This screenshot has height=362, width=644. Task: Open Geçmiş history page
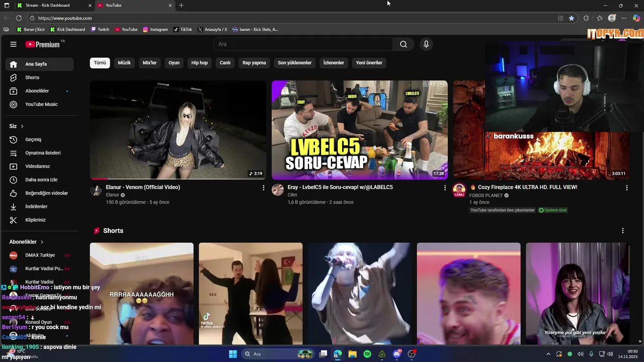point(40,139)
